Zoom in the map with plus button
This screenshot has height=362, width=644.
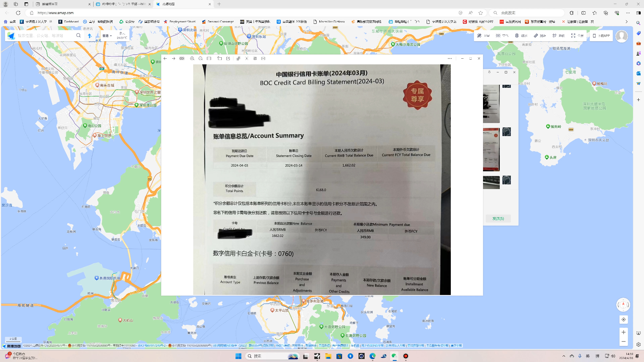coord(624,332)
